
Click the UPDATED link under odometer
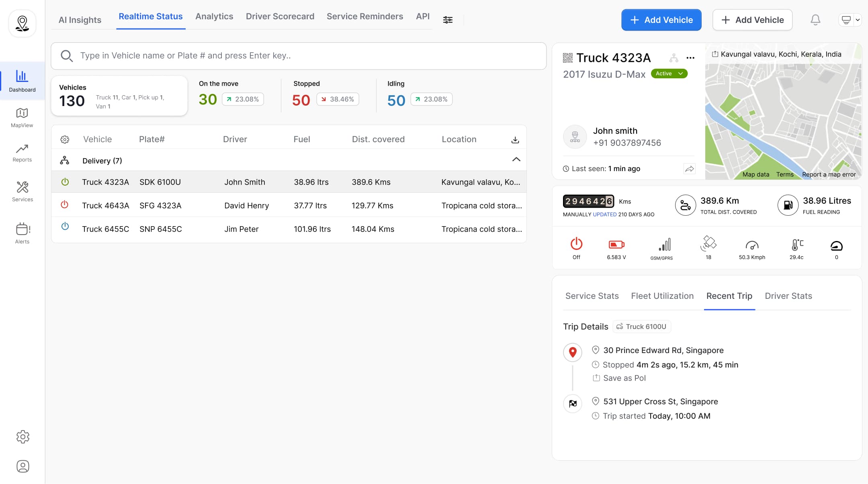click(x=605, y=214)
